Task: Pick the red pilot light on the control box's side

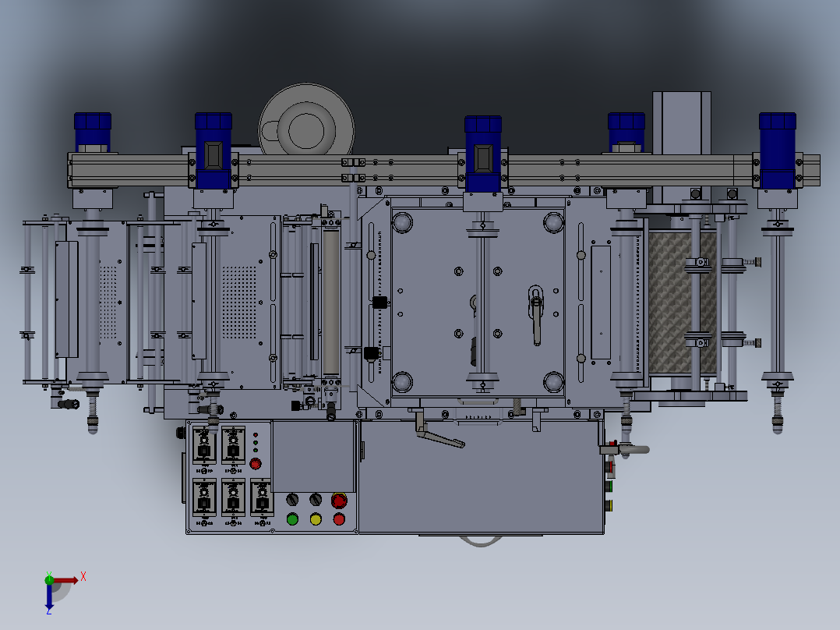Action: [x=609, y=467]
